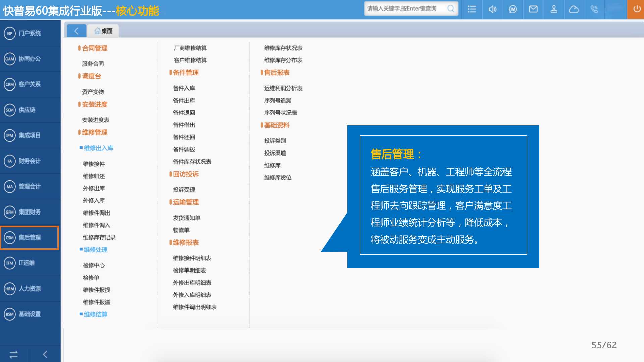Open 备件入库 under 备件管理
The image size is (644, 362).
pyautogui.click(x=184, y=88)
